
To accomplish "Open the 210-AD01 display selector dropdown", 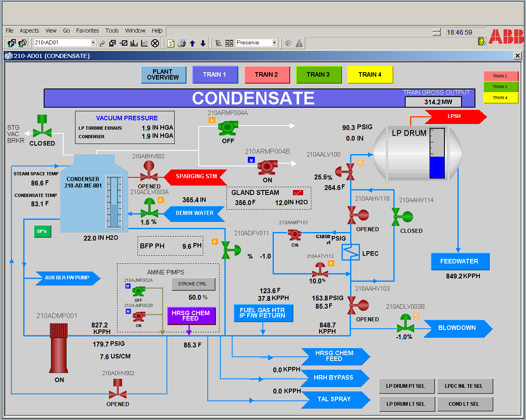I will [x=93, y=43].
